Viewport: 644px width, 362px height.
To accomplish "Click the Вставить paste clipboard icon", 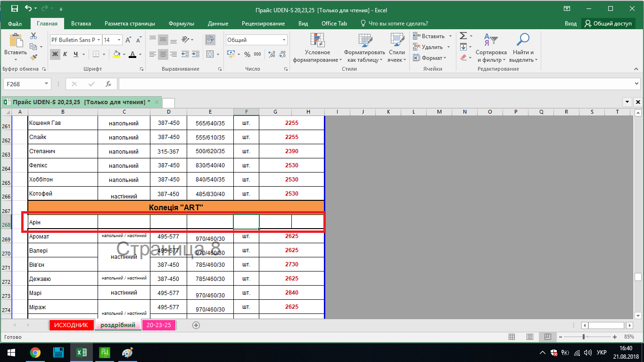I will [16, 41].
